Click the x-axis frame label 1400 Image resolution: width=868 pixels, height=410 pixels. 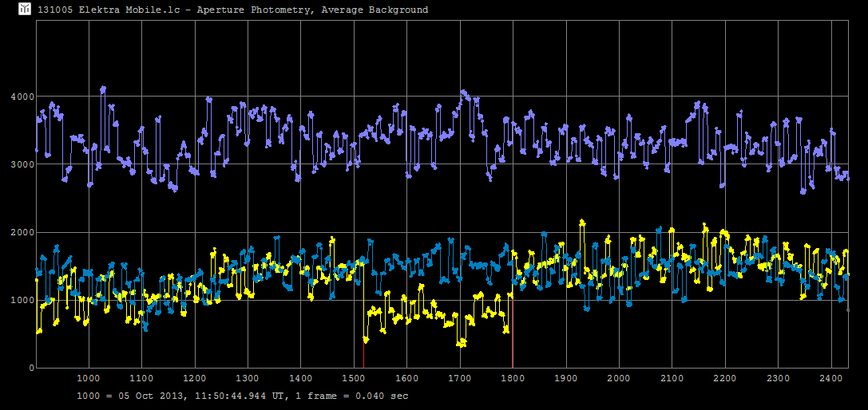point(300,379)
